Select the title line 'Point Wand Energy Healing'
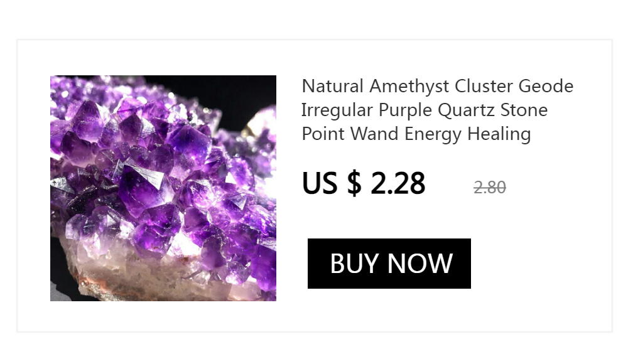This screenshot has height=364, width=628. pos(416,134)
